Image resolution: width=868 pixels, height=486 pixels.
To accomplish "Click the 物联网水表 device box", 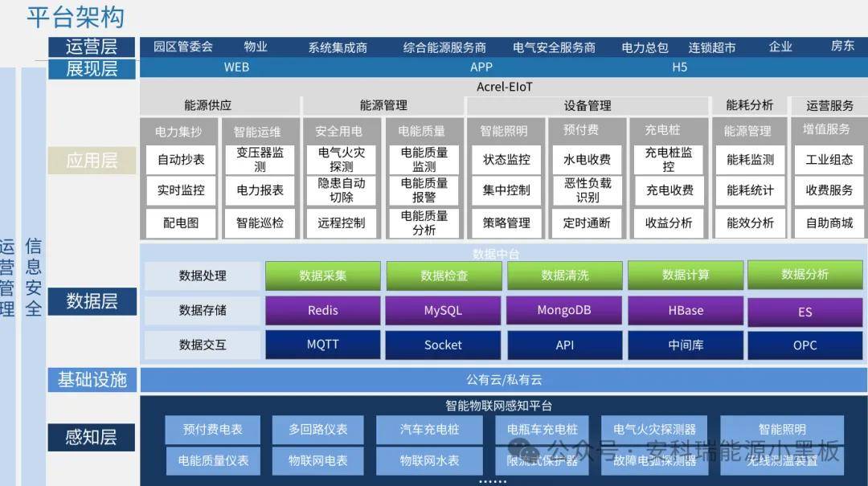I will click(429, 460).
